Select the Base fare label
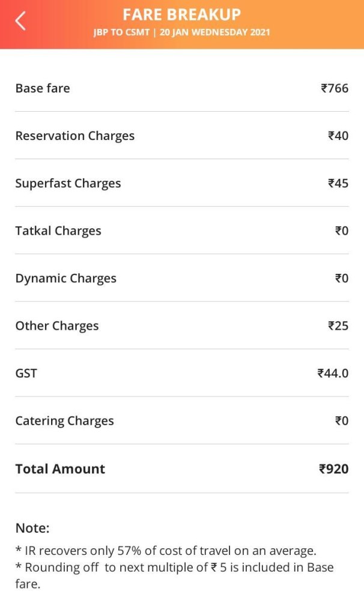 [43, 88]
